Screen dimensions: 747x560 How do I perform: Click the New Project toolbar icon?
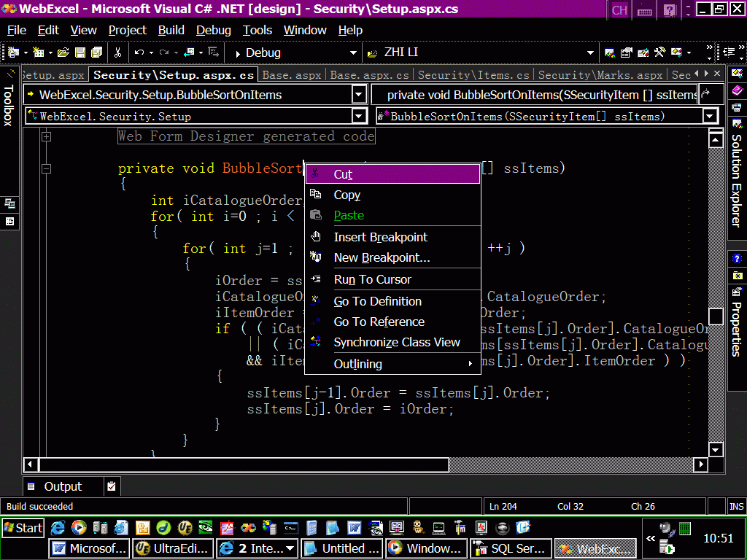point(14,52)
